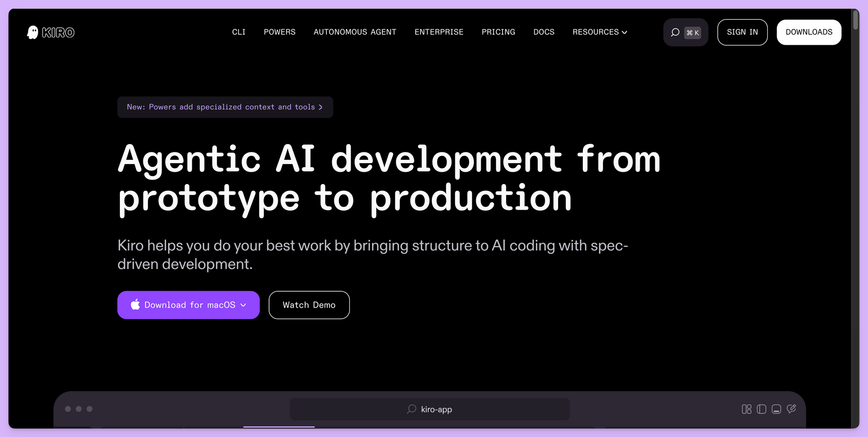Click the new chat pencil icon in preview
Image resolution: width=868 pixels, height=437 pixels.
[x=791, y=409]
